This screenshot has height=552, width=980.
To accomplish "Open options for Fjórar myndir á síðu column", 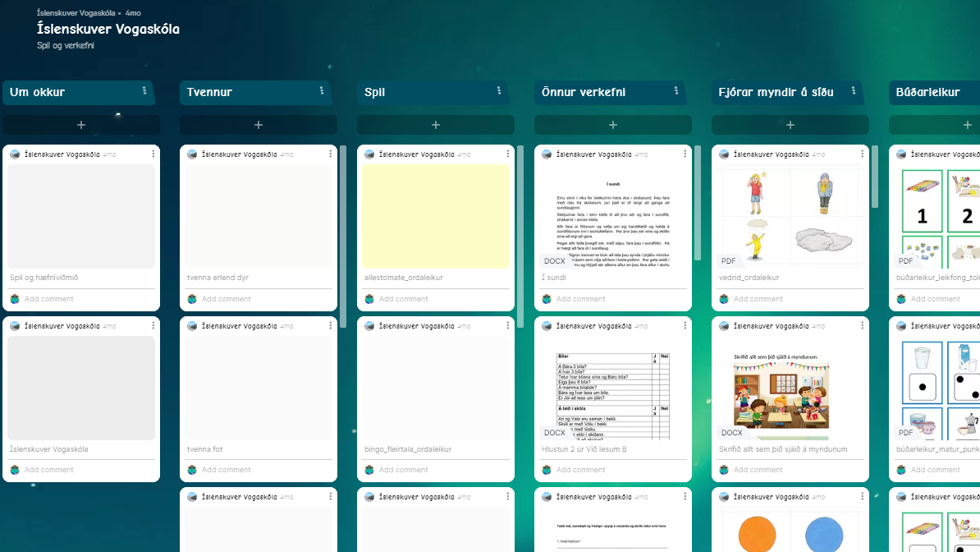I will tap(854, 91).
